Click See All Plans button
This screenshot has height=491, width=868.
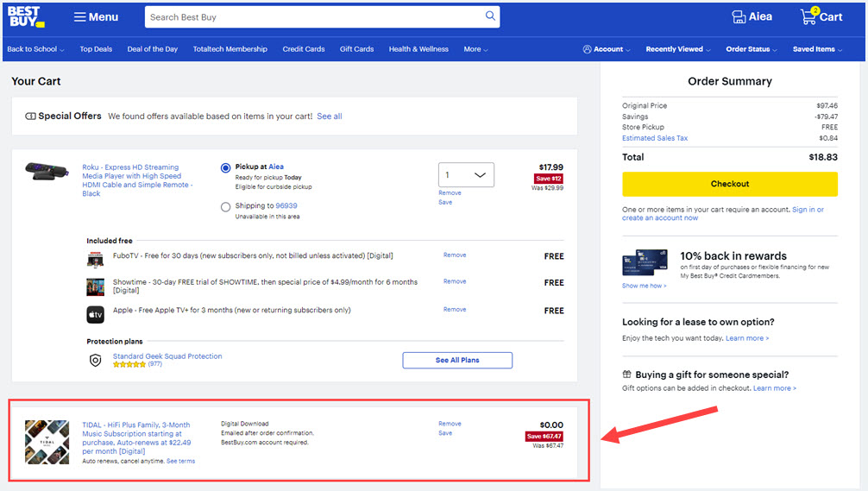coord(457,361)
